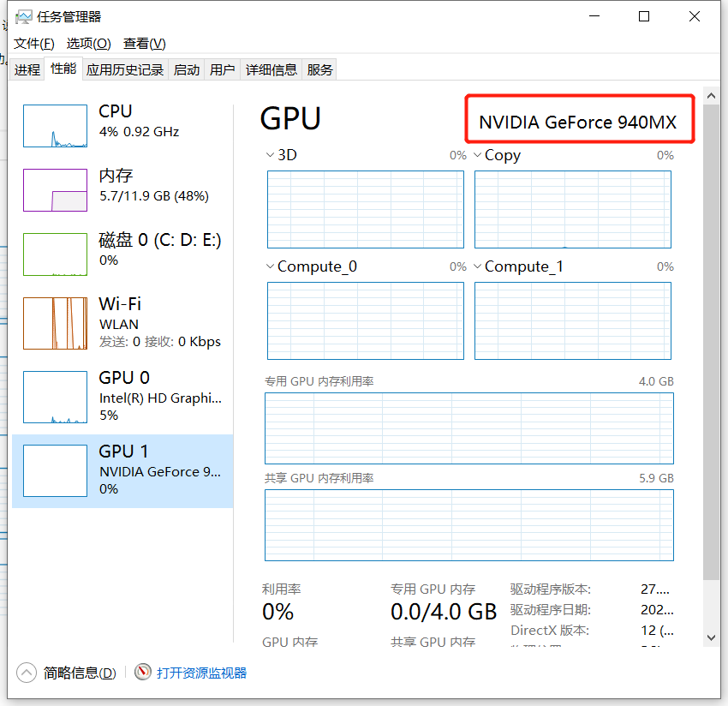Image resolution: width=728 pixels, height=706 pixels.
Task: Open the 查看(V) menu
Action: point(145,44)
